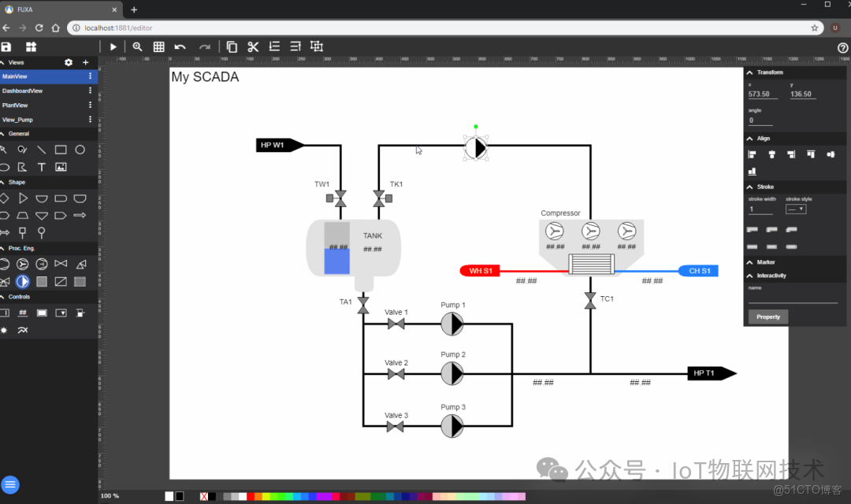Toggle the grid display
Image resolution: width=851 pixels, height=504 pixels.
pyautogui.click(x=158, y=46)
